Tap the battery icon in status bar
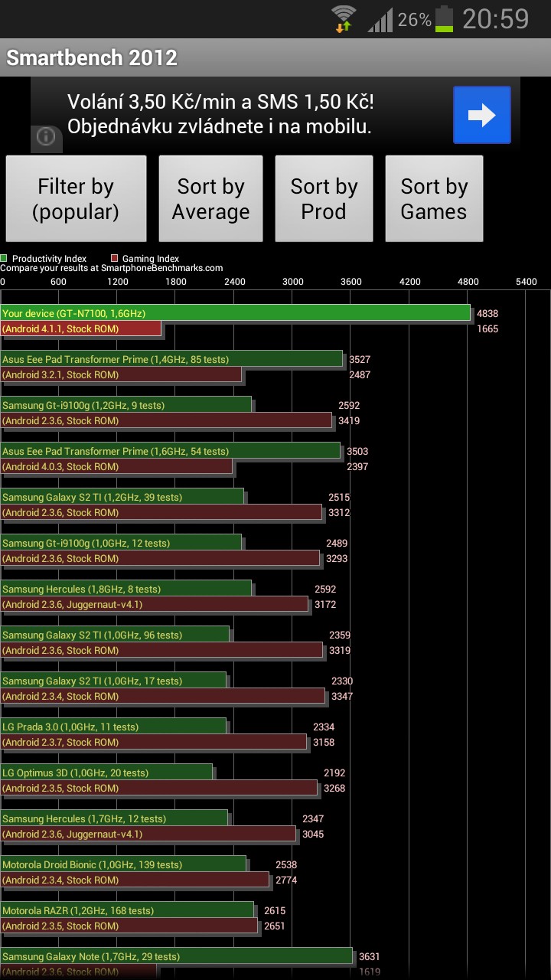This screenshot has height=980, width=551. click(x=444, y=19)
